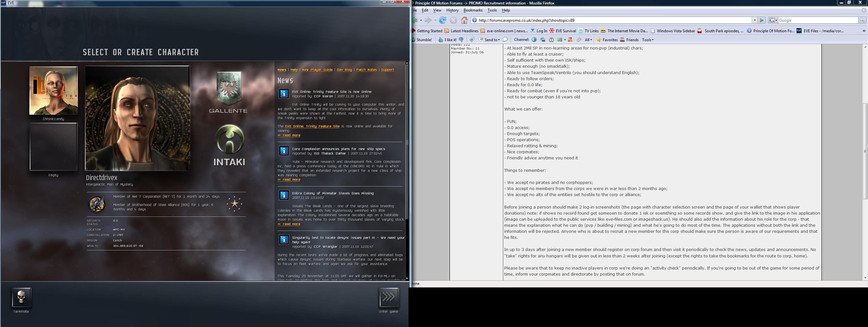Image resolution: width=868 pixels, height=327 pixels.
Task: Click the Google search input field
Action: pyautogui.click(x=818, y=20)
